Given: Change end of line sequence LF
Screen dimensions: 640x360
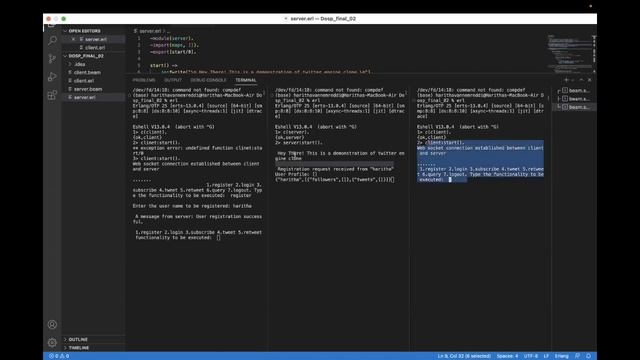Looking at the screenshot, I should [x=546, y=356].
